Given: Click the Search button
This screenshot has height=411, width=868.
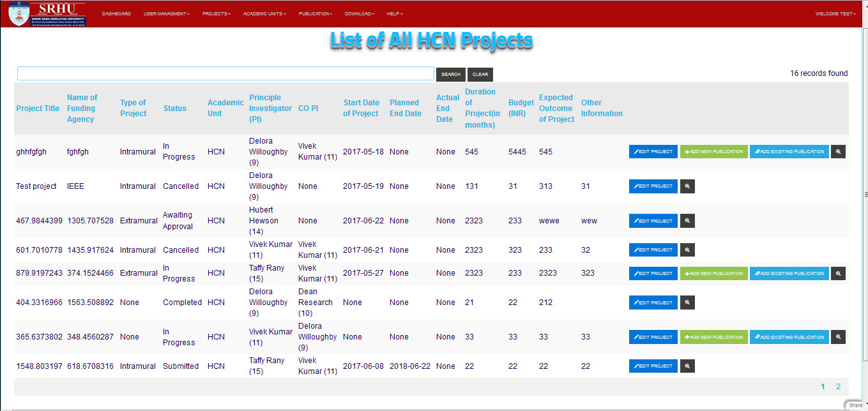Looking at the screenshot, I should [x=451, y=75].
